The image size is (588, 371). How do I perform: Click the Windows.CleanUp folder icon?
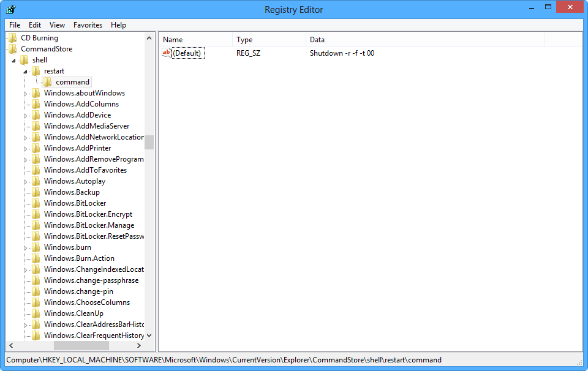pos(36,313)
